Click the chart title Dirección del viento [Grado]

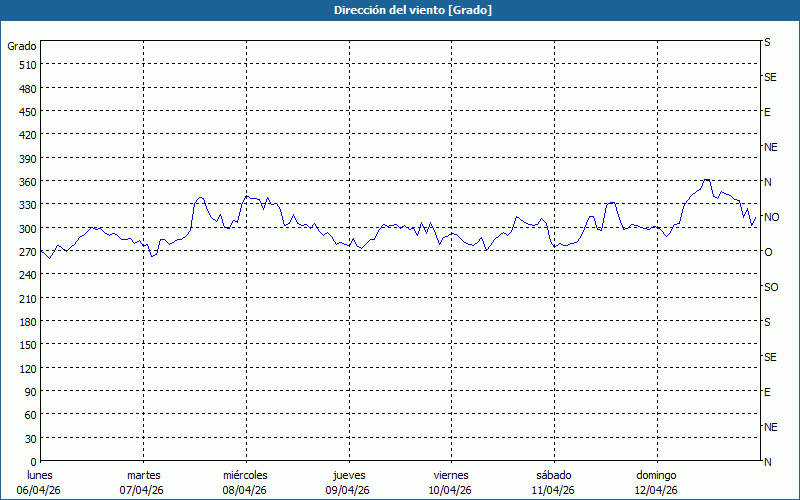pyautogui.click(x=399, y=10)
